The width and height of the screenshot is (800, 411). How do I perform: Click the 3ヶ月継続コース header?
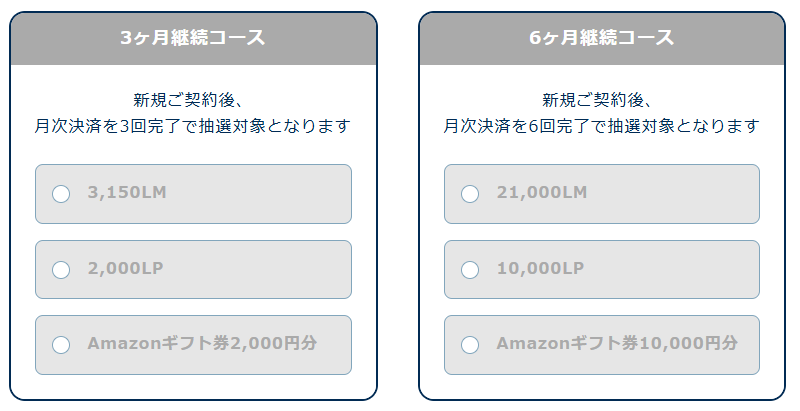(193, 38)
